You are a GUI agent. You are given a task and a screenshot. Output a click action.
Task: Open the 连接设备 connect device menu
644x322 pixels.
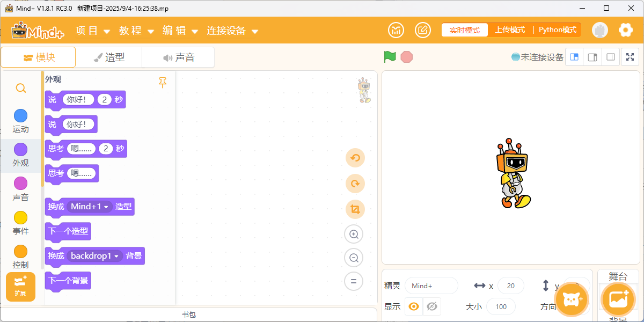tap(232, 31)
